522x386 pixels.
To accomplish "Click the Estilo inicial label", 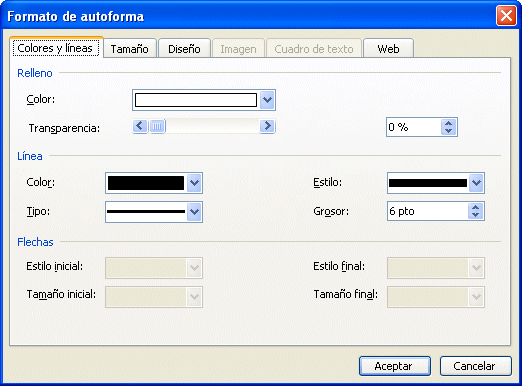I will (x=55, y=266).
